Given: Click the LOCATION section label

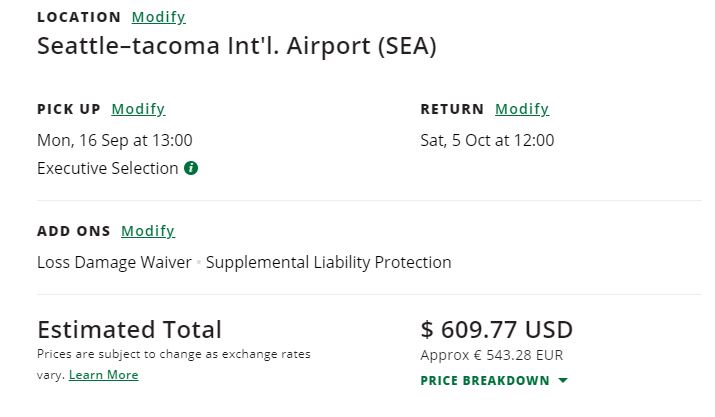Looking at the screenshot, I should point(79,17).
